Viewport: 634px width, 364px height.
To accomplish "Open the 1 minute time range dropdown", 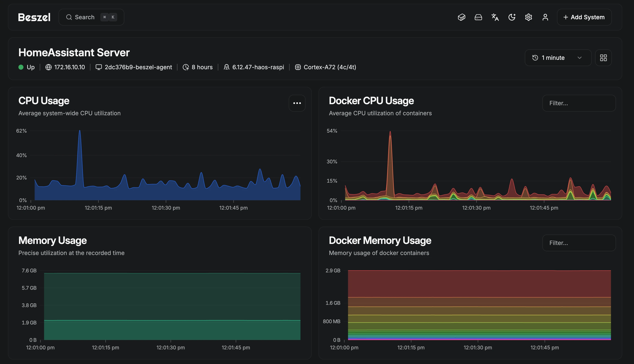I will 558,58.
